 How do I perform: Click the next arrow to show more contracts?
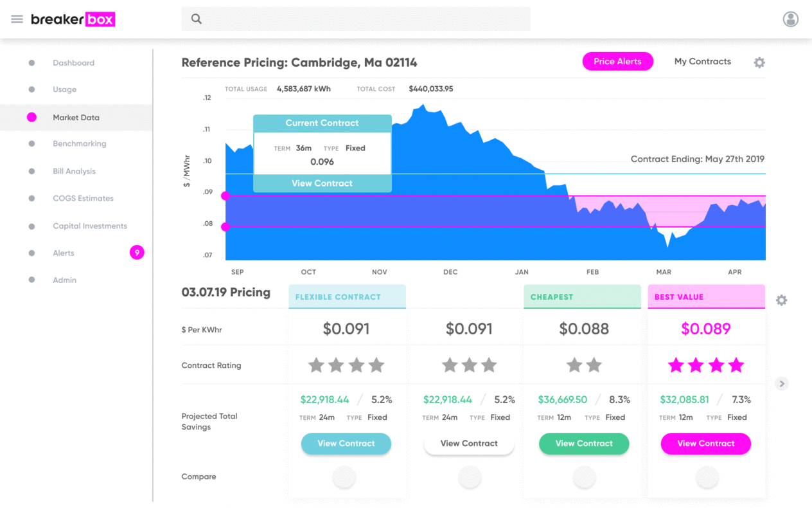point(781,384)
